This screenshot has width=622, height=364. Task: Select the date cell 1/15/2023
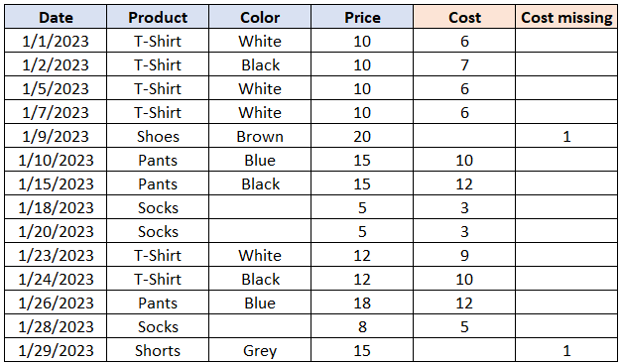(56, 183)
